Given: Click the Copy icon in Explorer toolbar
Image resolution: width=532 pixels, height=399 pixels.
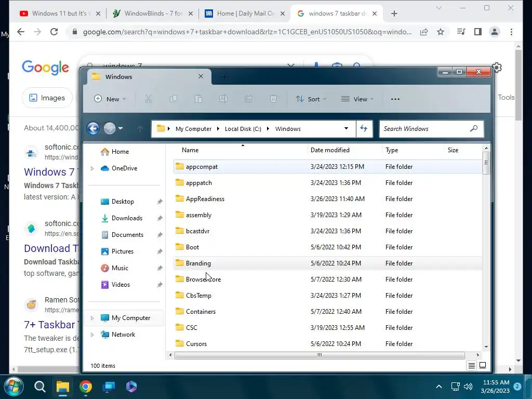Looking at the screenshot, I should [174, 99].
